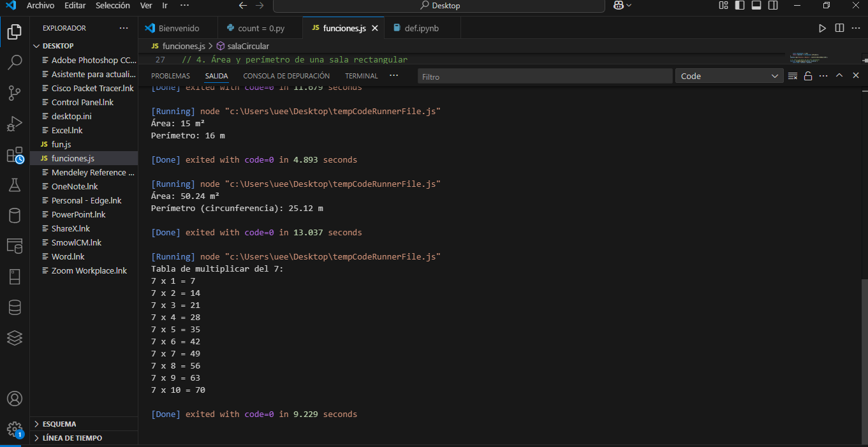Click the editor minimap preview
Screen dimensions: 868x447
pos(809,58)
